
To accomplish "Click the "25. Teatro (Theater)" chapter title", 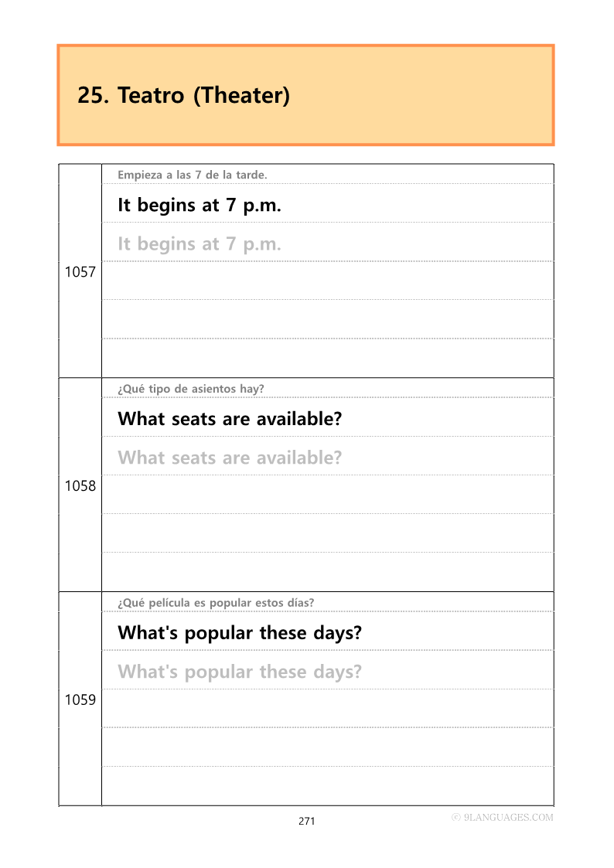I will tap(183, 96).
